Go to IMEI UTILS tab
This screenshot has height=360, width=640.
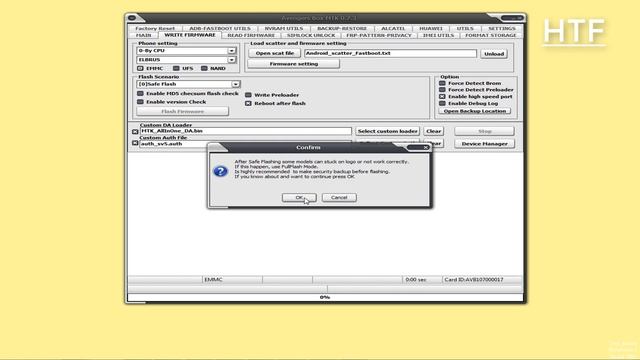pyautogui.click(x=438, y=36)
